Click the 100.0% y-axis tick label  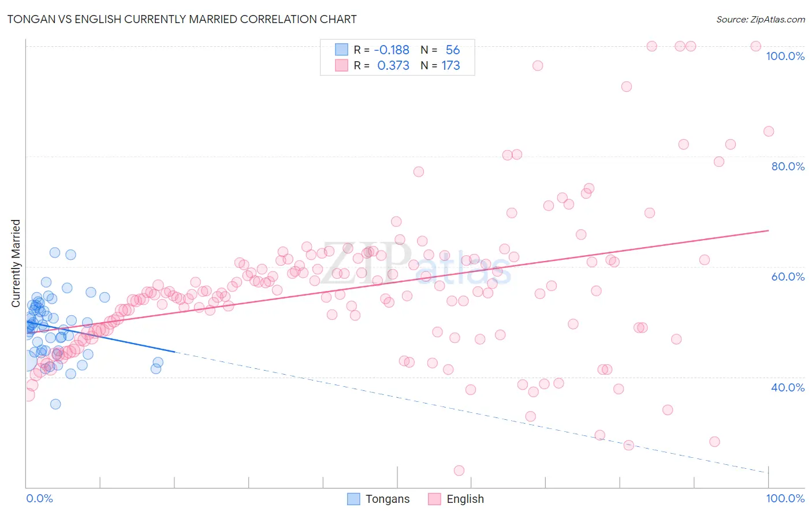785,56
